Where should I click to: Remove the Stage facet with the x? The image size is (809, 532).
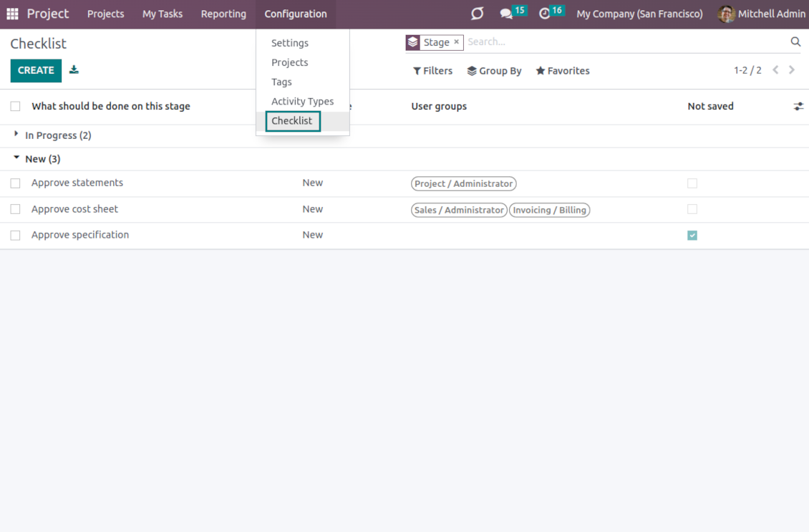tap(456, 42)
